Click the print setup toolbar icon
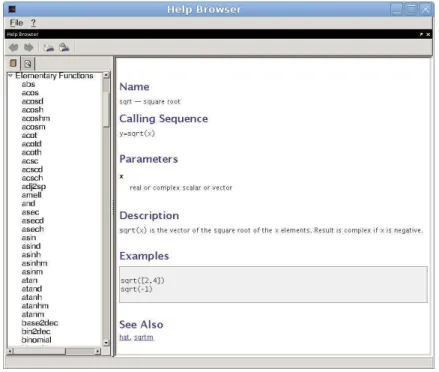439x372 pixels. point(49,48)
